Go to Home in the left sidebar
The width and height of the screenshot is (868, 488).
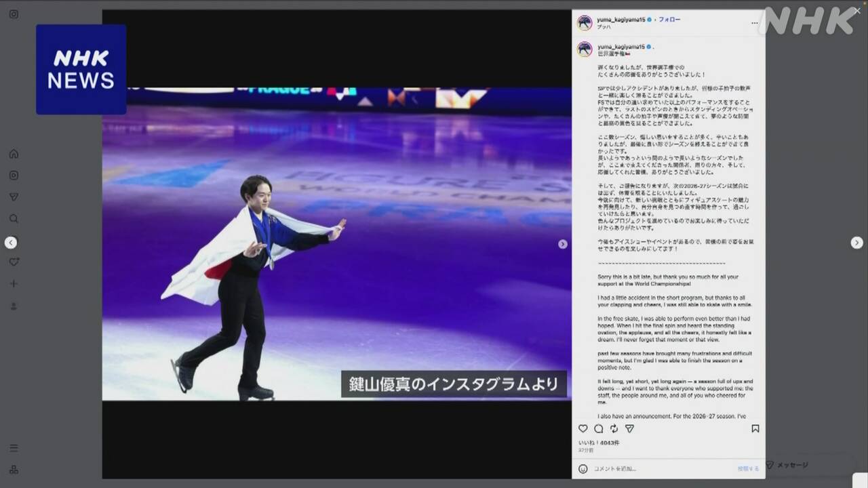[x=14, y=154]
